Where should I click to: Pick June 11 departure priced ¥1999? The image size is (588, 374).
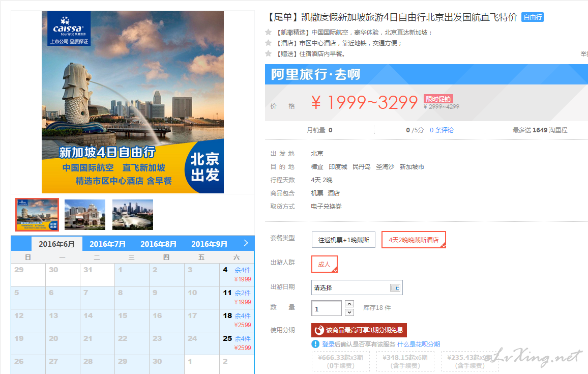tap(237, 298)
